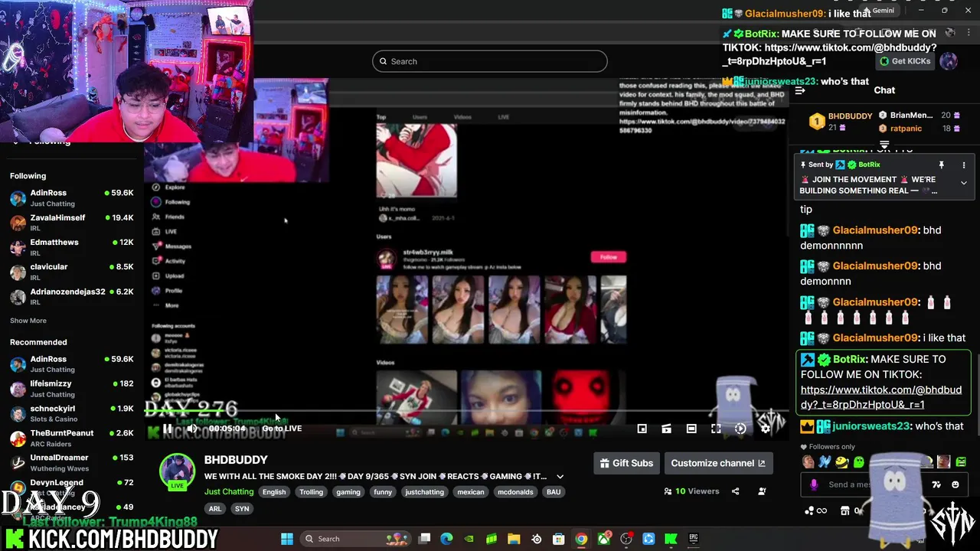
Task: Expand the stream title chevron
Action: 560,477
